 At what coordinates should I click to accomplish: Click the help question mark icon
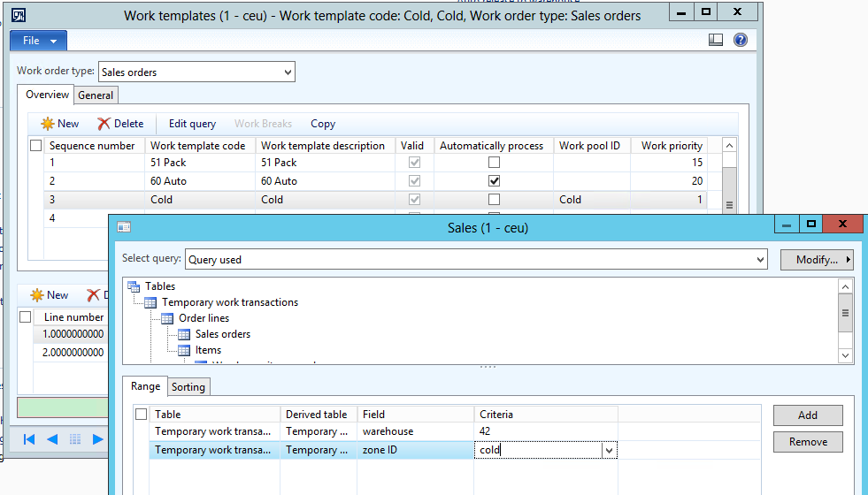(x=740, y=41)
